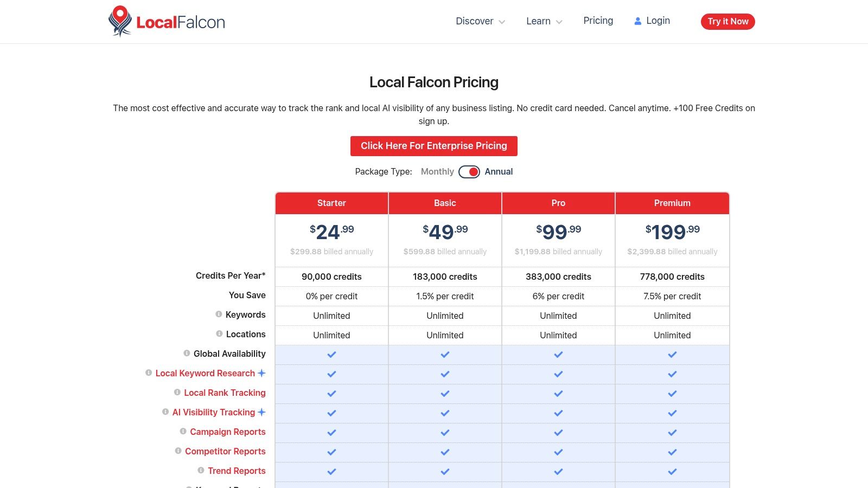Click the info icon beside Campaign Reports
868x488 pixels.
[183, 431]
